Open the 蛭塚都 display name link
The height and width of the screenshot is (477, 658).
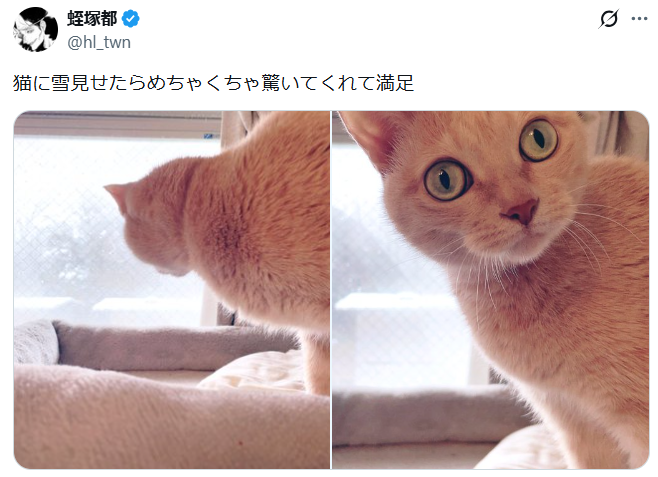pyautogui.click(x=92, y=19)
